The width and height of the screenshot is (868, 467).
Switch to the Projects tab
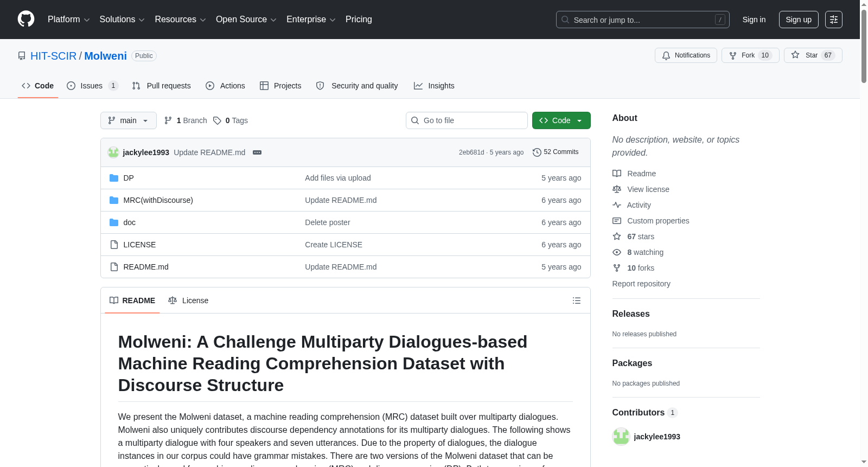(x=280, y=86)
